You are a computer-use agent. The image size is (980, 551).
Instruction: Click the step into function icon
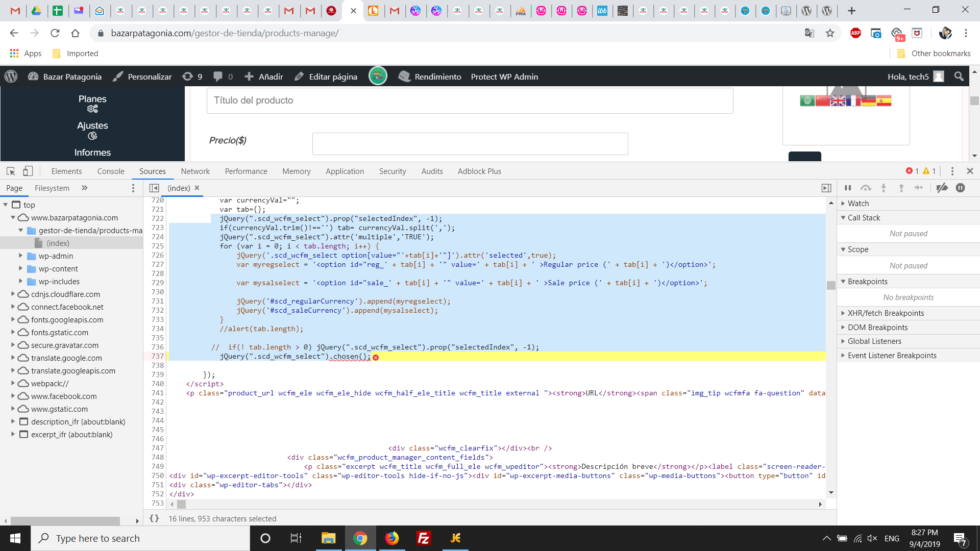click(x=884, y=188)
